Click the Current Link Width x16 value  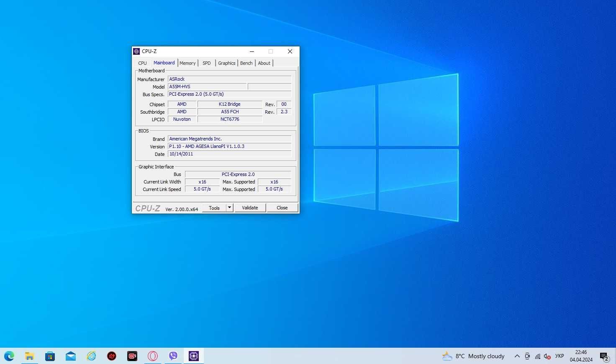[x=202, y=182]
